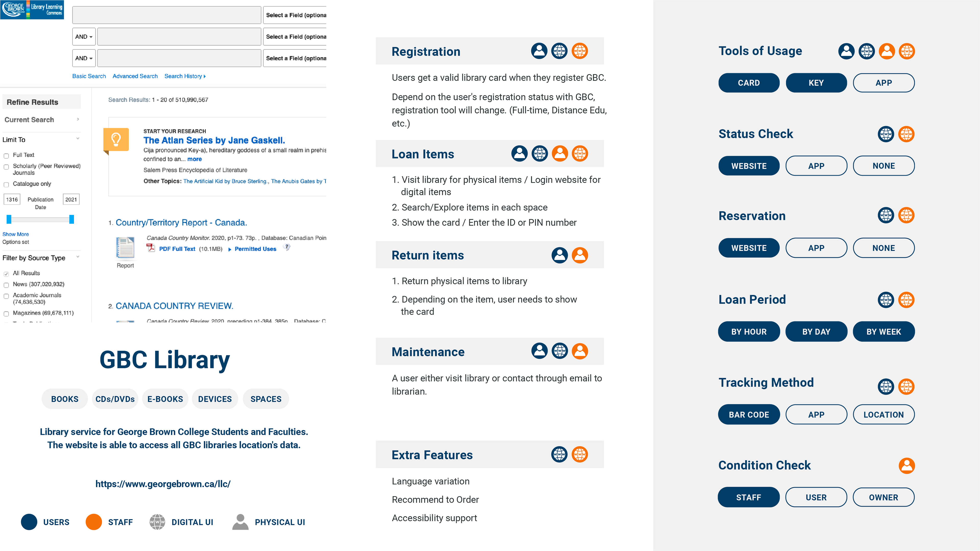Click the gray Digital UI globe legend icon

point(157,522)
